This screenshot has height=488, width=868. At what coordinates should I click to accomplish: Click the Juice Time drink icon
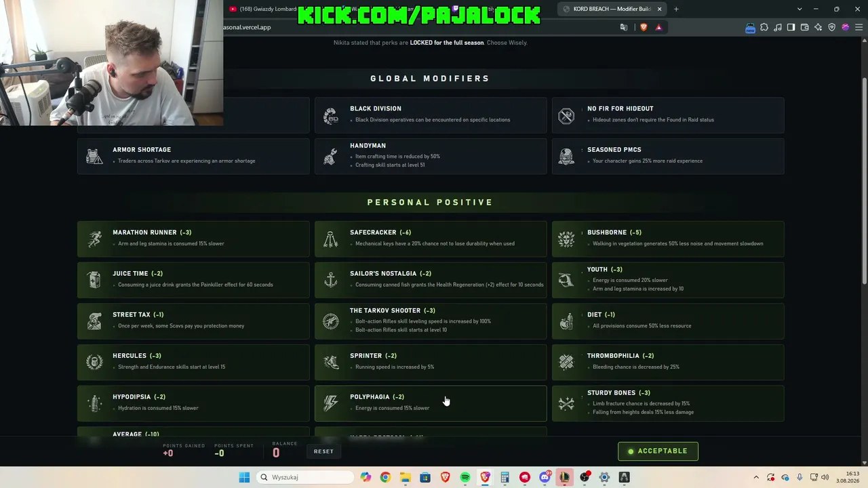coord(94,280)
